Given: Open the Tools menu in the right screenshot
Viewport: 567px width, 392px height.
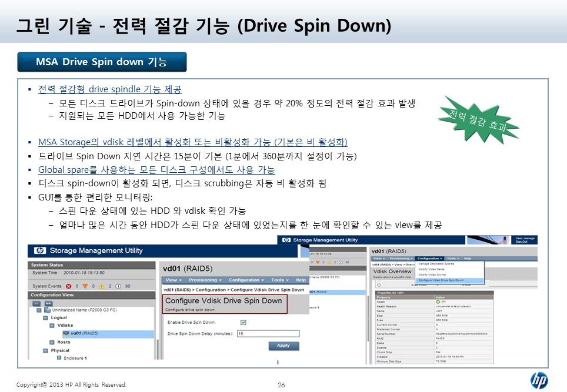Looking at the screenshot, I should tap(453, 259).
